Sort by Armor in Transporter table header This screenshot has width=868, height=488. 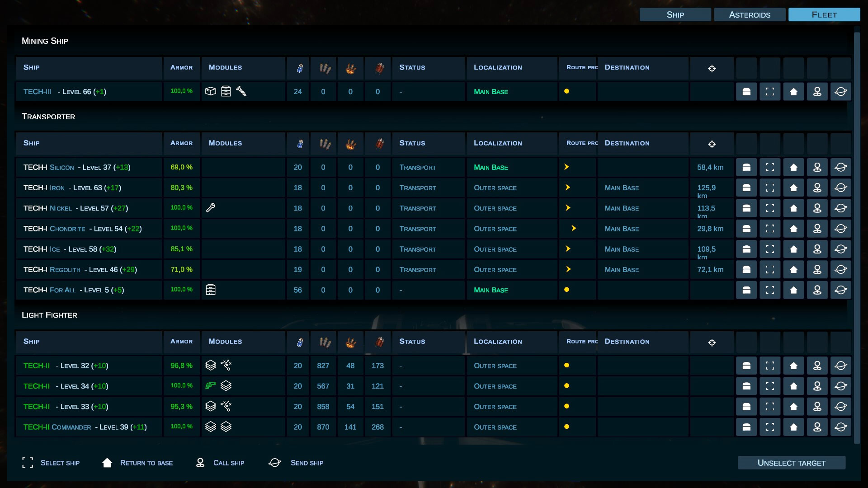tap(181, 143)
